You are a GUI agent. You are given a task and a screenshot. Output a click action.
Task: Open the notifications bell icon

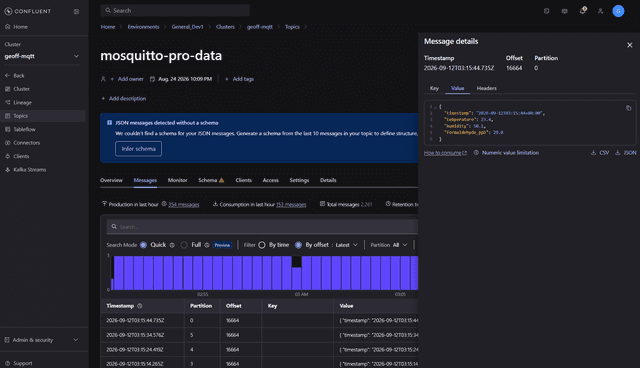click(x=582, y=11)
